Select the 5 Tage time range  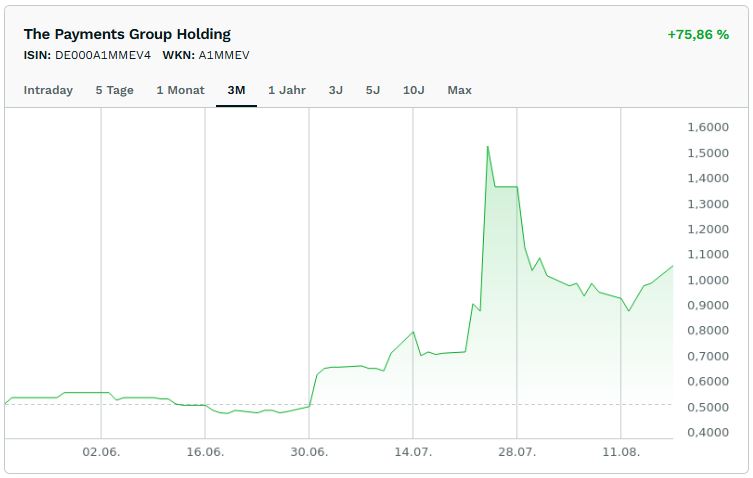click(114, 90)
